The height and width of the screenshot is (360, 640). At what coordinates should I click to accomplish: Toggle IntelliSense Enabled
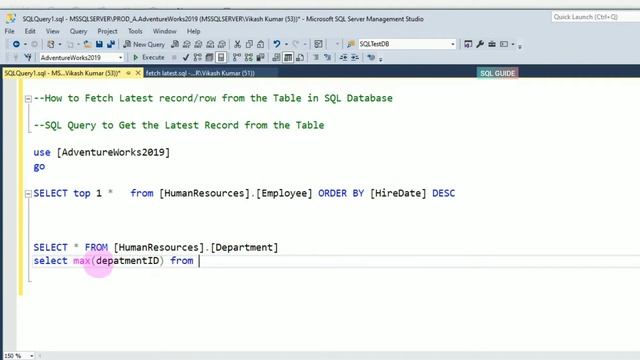point(221,58)
